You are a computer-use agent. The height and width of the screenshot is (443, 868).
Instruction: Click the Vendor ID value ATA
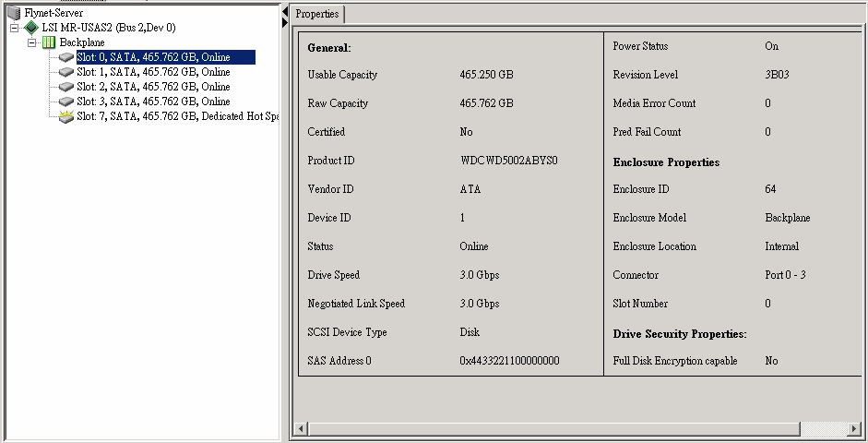click(470, 189)
